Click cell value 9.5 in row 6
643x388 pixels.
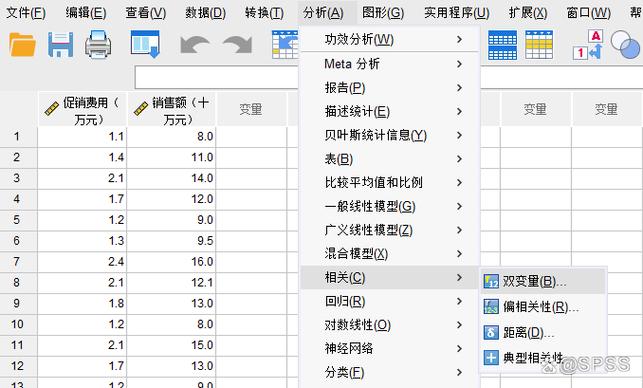171,241
